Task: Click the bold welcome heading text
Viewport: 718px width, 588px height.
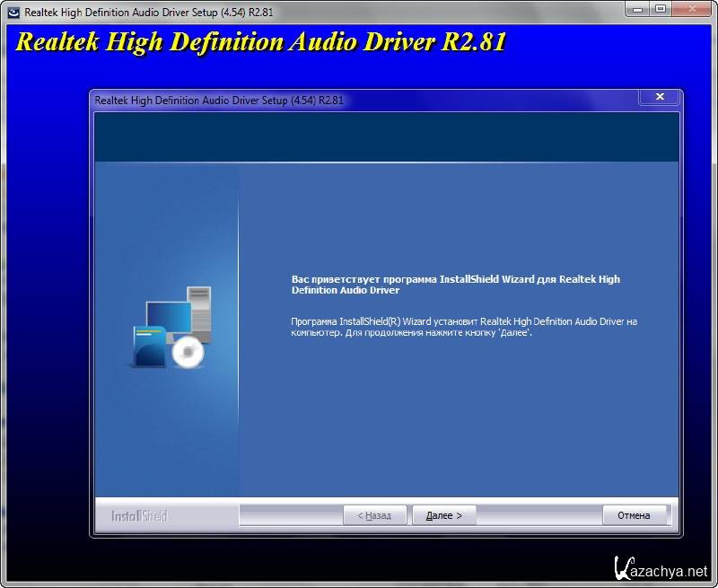Action: 455,285
